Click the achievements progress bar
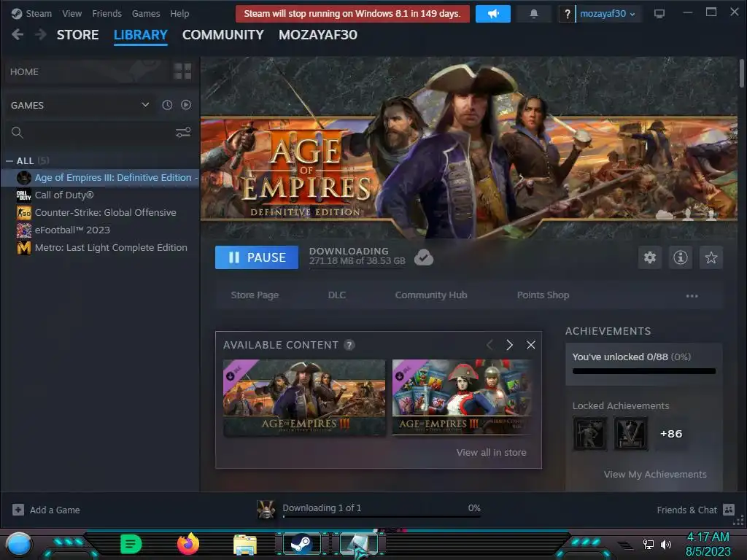Viewport: 747px width, 560px height. click(x=644, y=371)
